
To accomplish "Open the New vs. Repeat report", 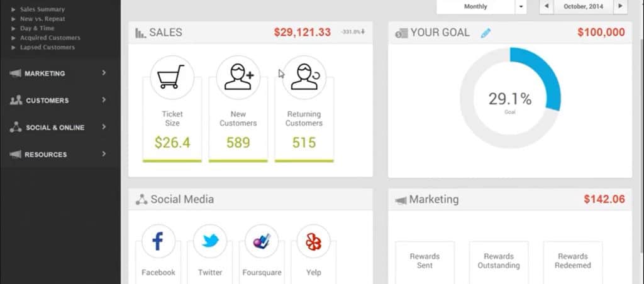I will [x=42, y=19].
